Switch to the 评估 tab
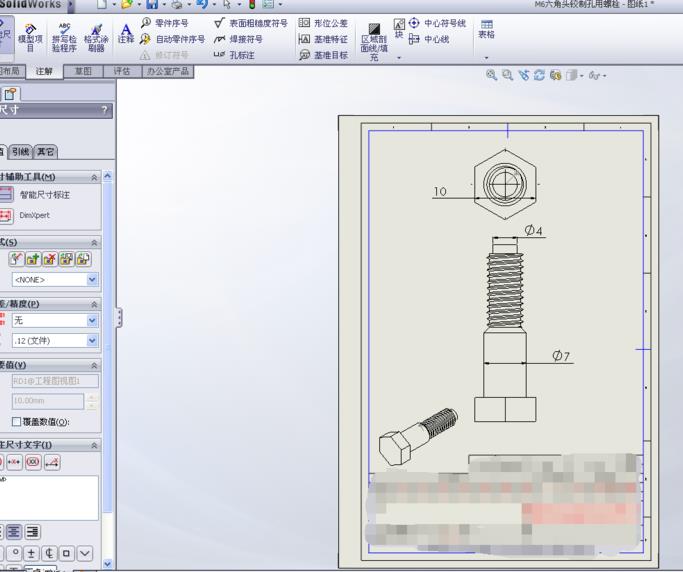The width and height of the screenshot is (683, 572). [122, 71]
